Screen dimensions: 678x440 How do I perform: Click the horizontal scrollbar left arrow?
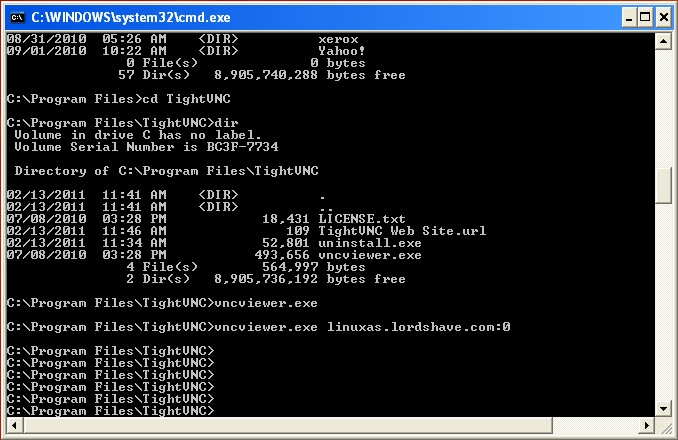14,425
